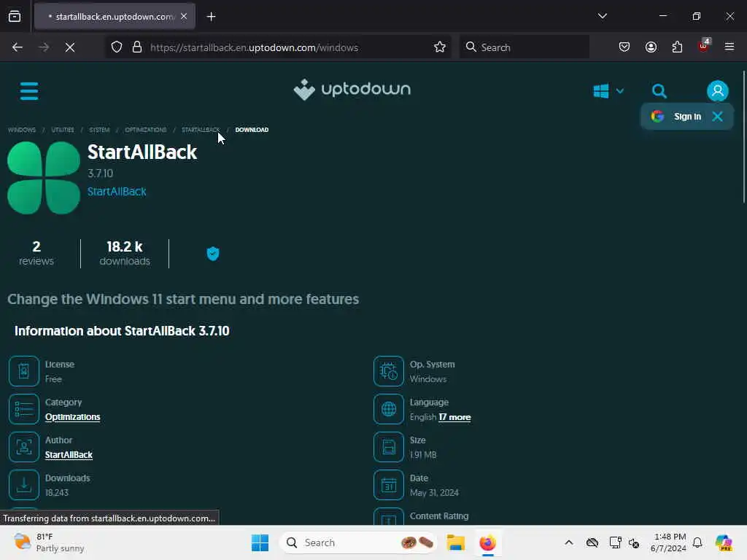Open a new browser tab

point(211,17)
